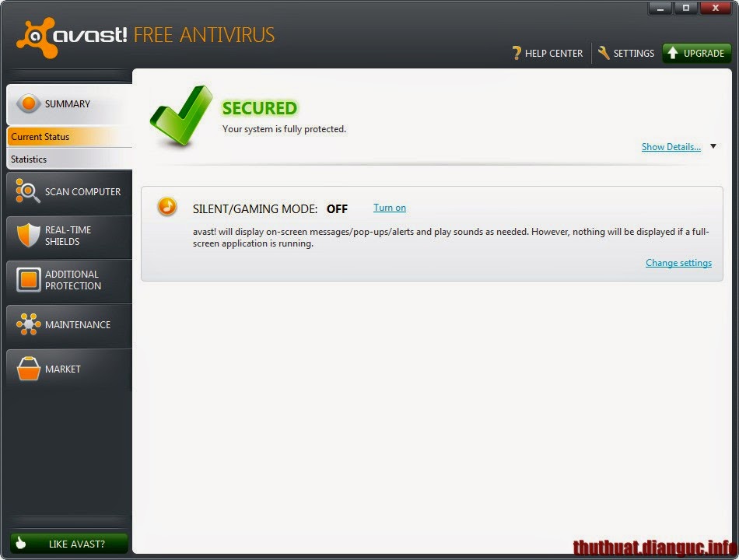Screen dimensions: 739x560
Task: Turn on Silent/Gaming mode link
Action: click(x=389, y=208)
